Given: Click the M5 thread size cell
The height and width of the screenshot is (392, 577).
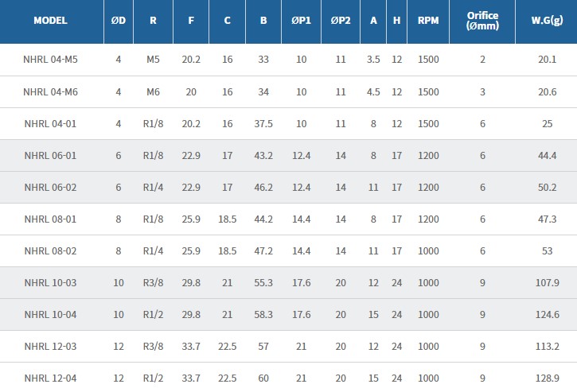Looking at the screenshot, I should point(153,60).
